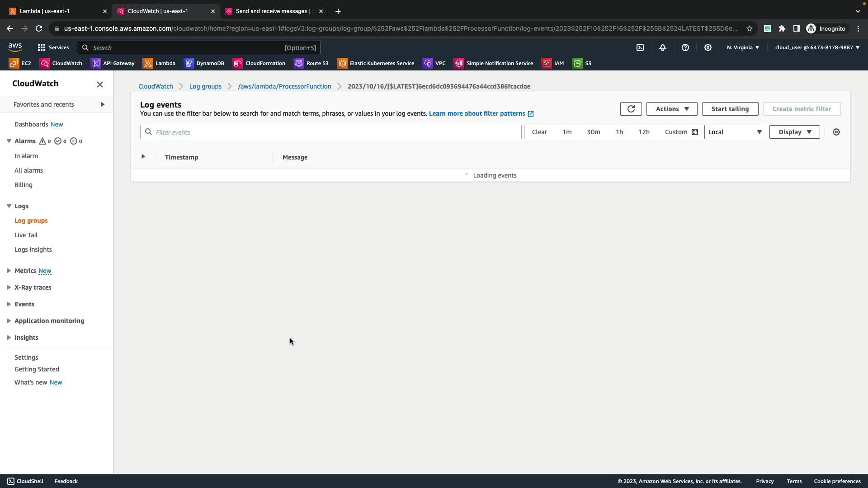Open the Services grid menu
The width and height of the screenshot is (868, 488).
click(x=53, y=47)
